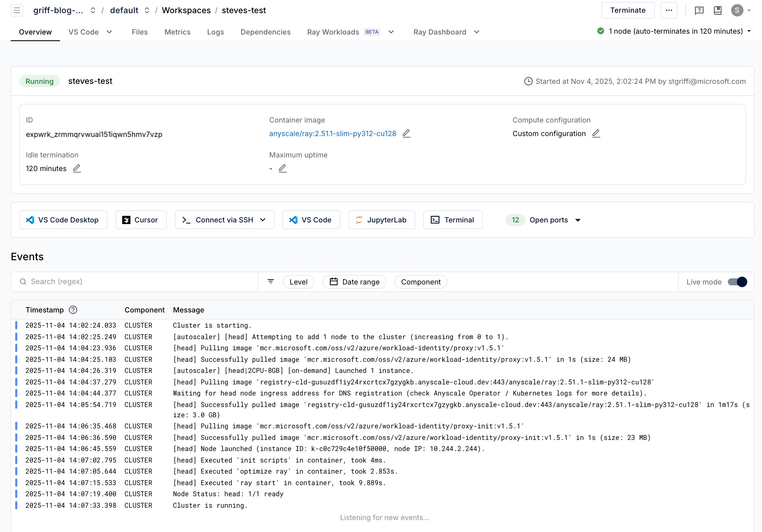Click the Terminate button
The width and height of the screenshot is (762, 532).
click(x=627, y=10)
